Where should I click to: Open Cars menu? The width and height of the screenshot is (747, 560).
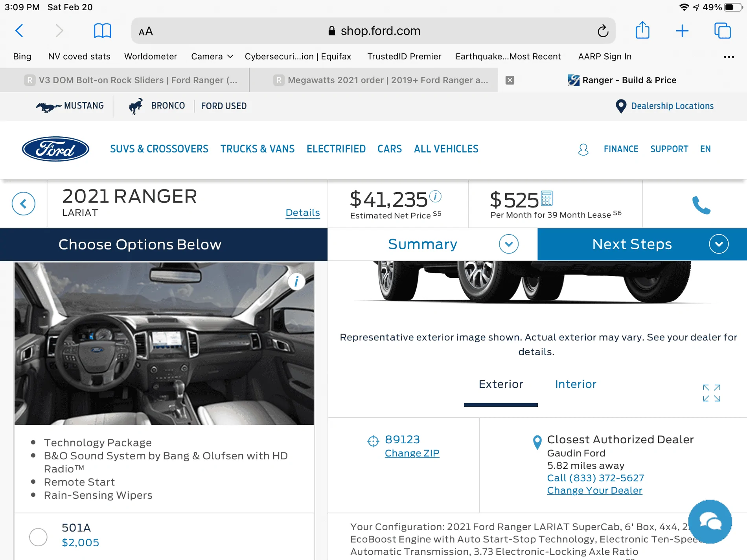click(x=390, y=149)
